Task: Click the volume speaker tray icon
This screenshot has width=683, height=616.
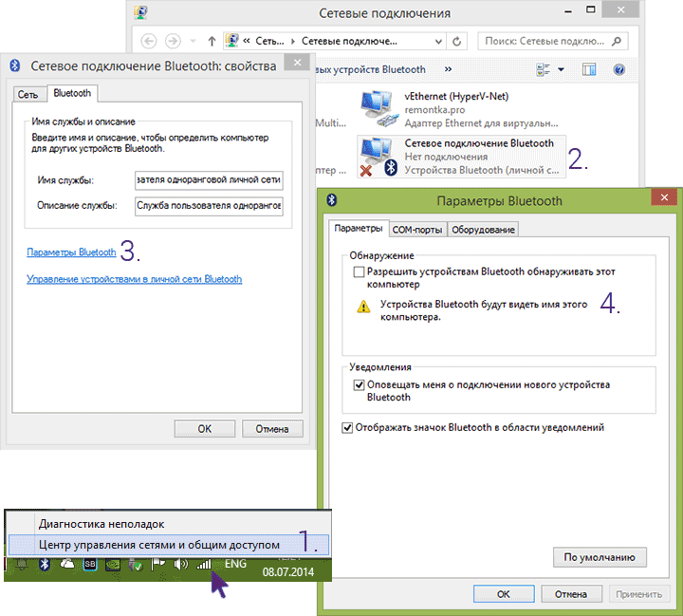Action: click(x=180, y=565)
